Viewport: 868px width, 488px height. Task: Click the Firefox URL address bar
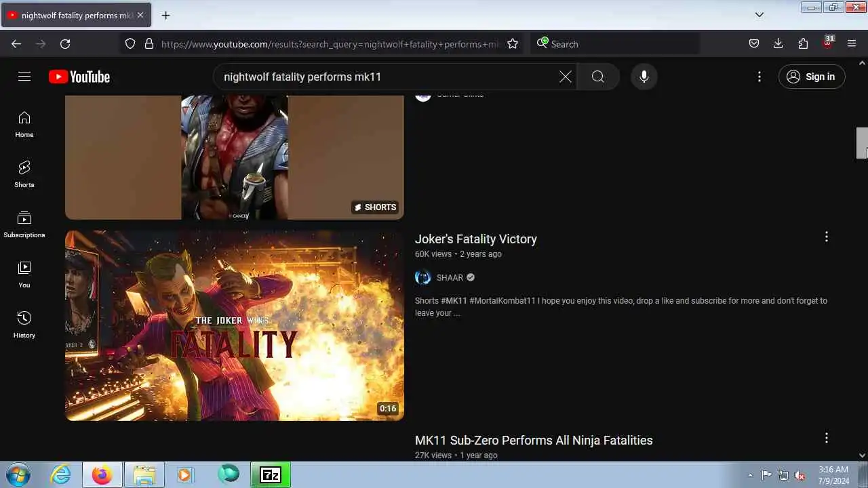(x=330, y=43)
